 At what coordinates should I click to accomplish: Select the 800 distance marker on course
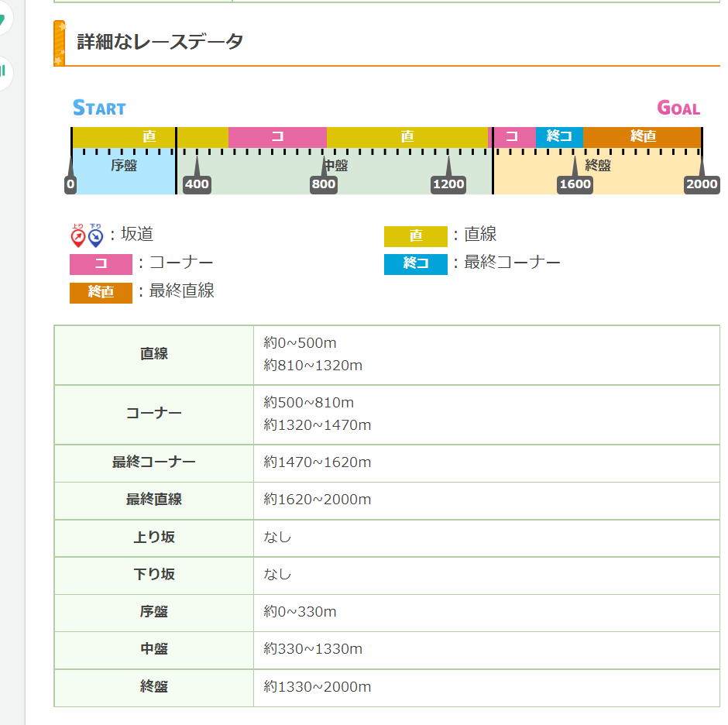point(324,184)
